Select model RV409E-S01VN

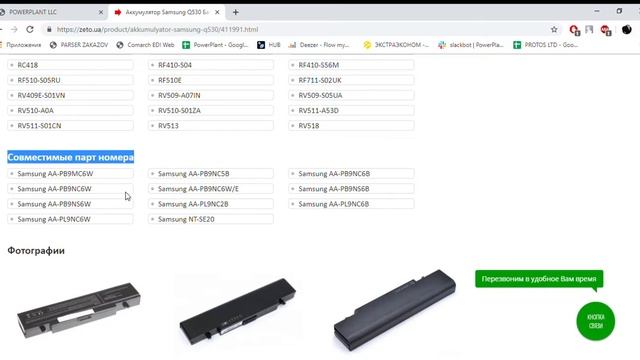pos(70,95)
